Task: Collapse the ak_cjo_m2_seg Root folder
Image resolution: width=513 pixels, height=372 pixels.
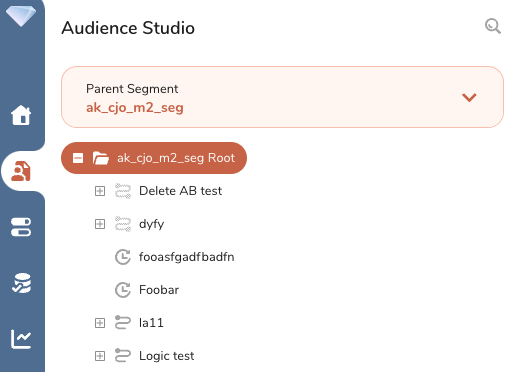Action: tap(78, 158)
